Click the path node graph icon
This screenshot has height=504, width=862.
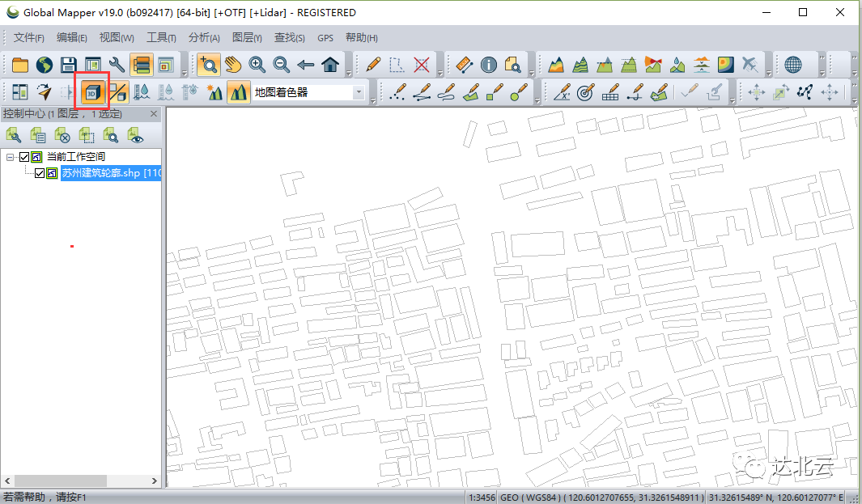pos(805,91)
